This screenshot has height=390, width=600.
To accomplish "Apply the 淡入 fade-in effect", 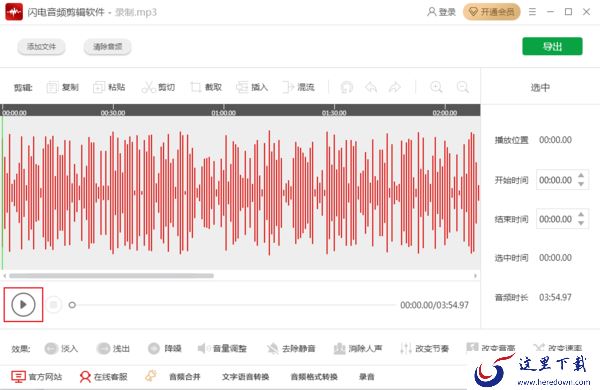I will coord(61,348).
